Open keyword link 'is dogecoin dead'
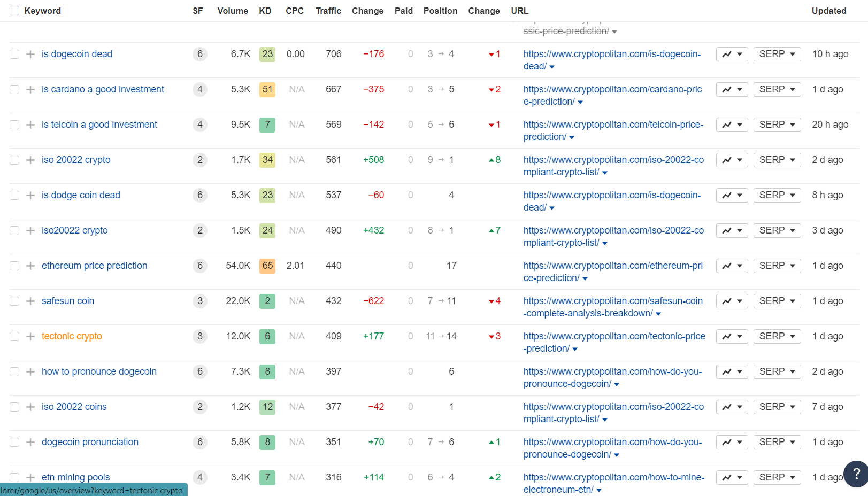Viewport: 868px width, 496px height. click(x=77, y=54)
